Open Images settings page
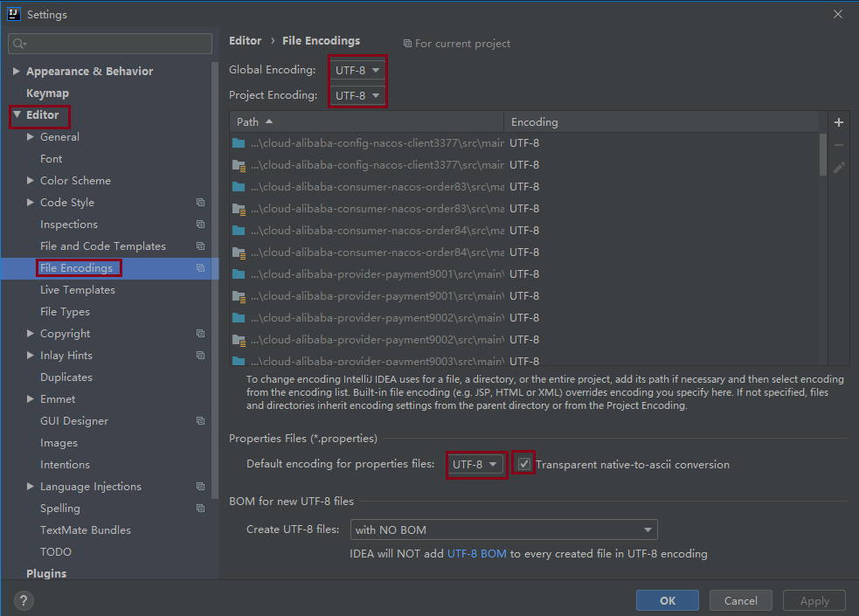 click(59, 443)
